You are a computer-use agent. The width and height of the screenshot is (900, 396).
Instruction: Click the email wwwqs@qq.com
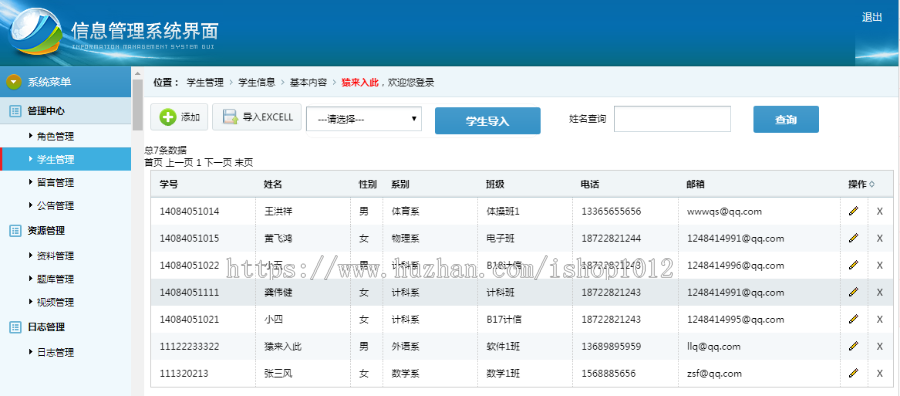tap(724, 211)
